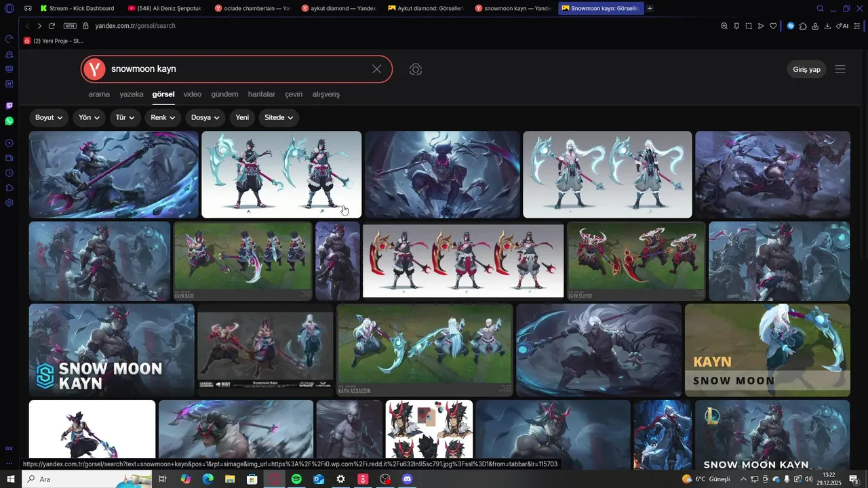Open a new tab with plus button
The width and height of the screenshot is (868, 488).
click(x=650, y=8)
